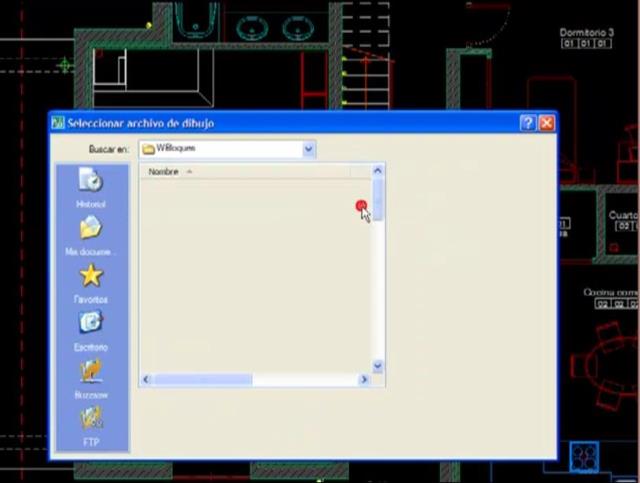The width and height of the screenshot is (640, 483).
Task: Click the question mark help button
Action: pyautogui.click(x=527, y=123)
